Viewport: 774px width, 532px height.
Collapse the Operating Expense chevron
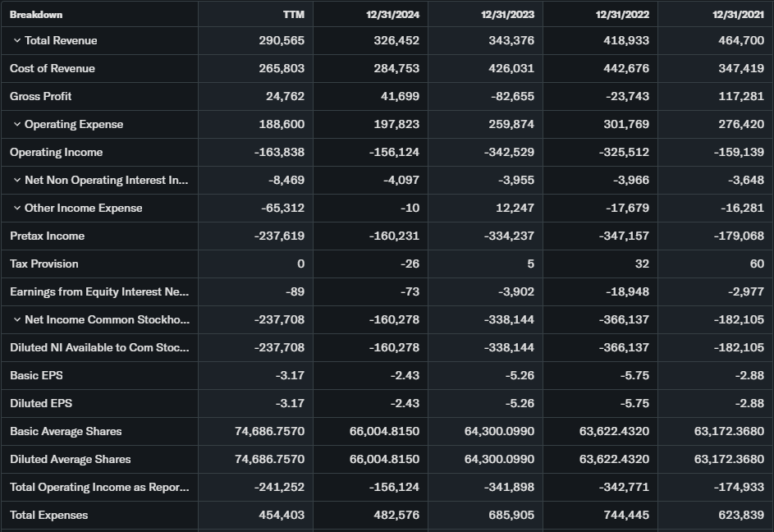tap(17, 125)
